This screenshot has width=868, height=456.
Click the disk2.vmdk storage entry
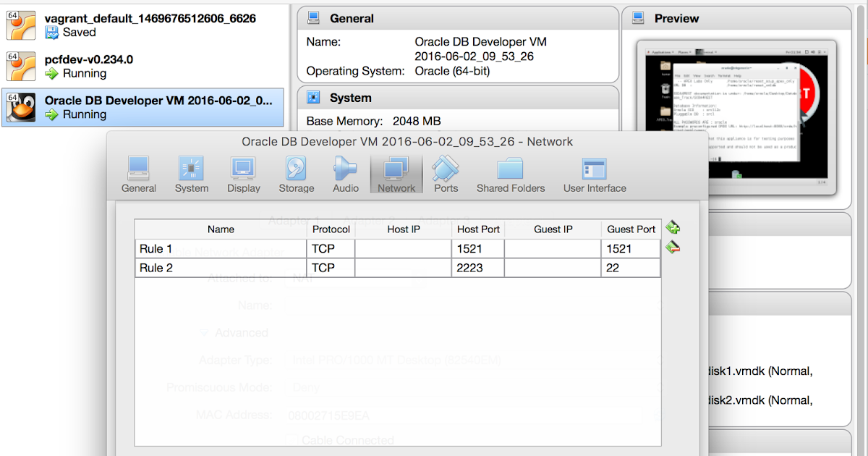pyautogui.click(x=759, y=400)
